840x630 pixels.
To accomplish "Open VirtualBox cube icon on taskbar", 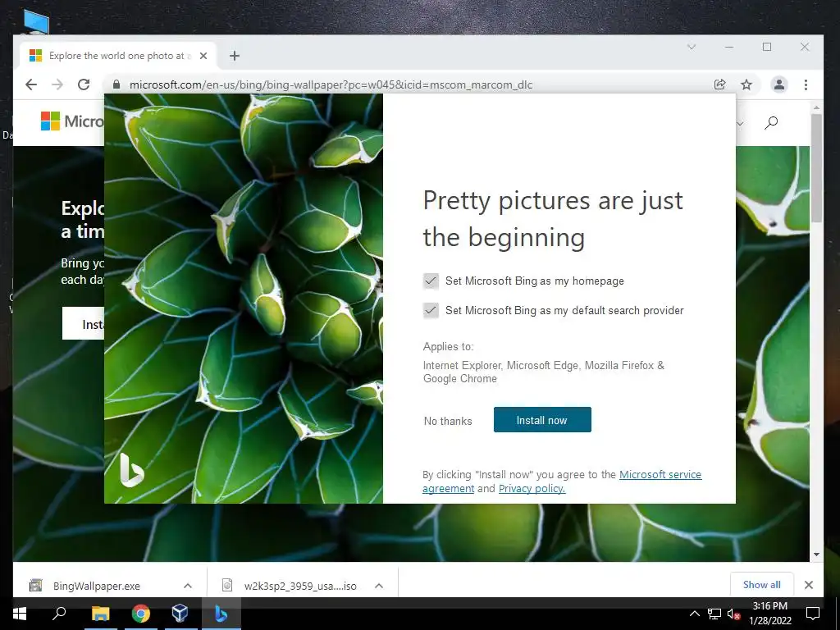I will [180, 614].
